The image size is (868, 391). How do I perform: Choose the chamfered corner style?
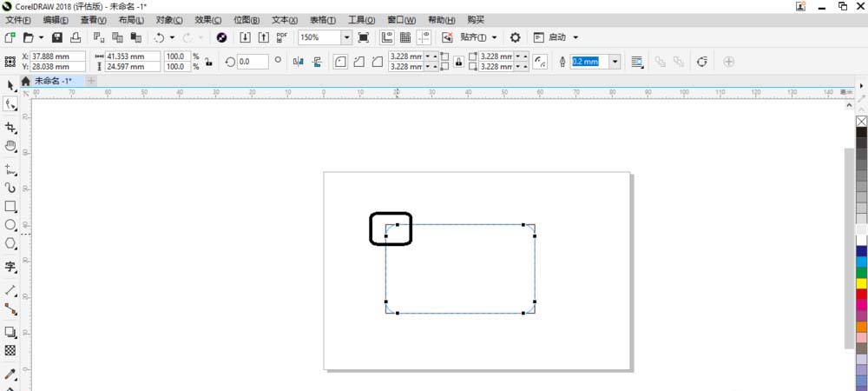(x=378, y=62)
